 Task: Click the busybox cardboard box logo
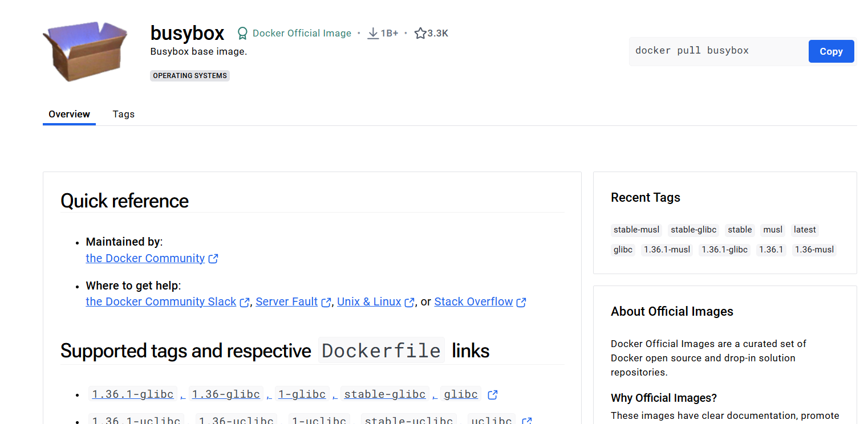coord(84,51)
